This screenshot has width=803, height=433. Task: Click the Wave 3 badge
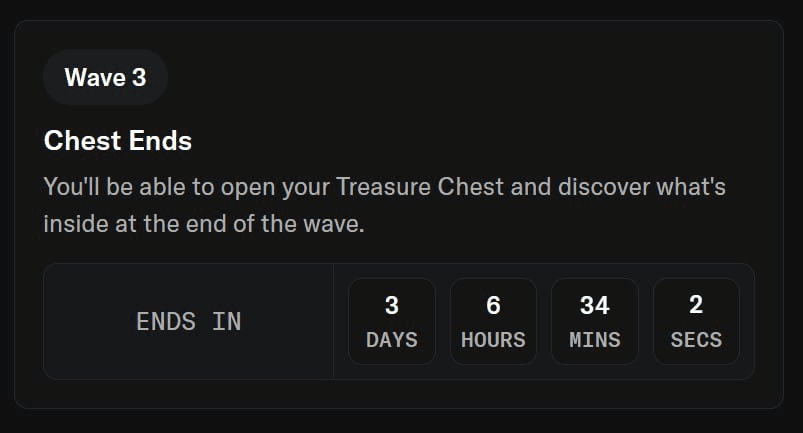[105, 77]
